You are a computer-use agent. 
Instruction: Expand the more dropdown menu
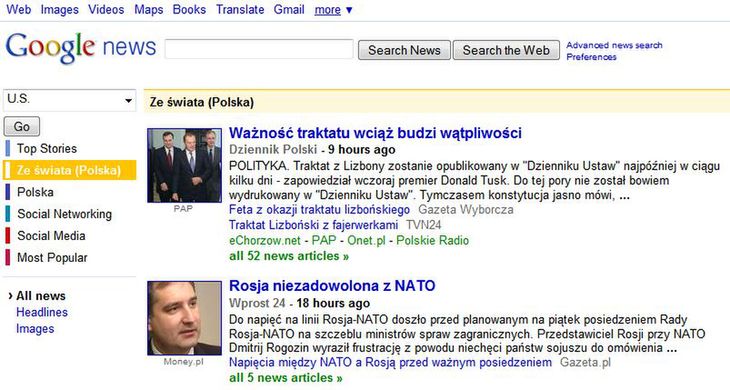coord(333,9)
